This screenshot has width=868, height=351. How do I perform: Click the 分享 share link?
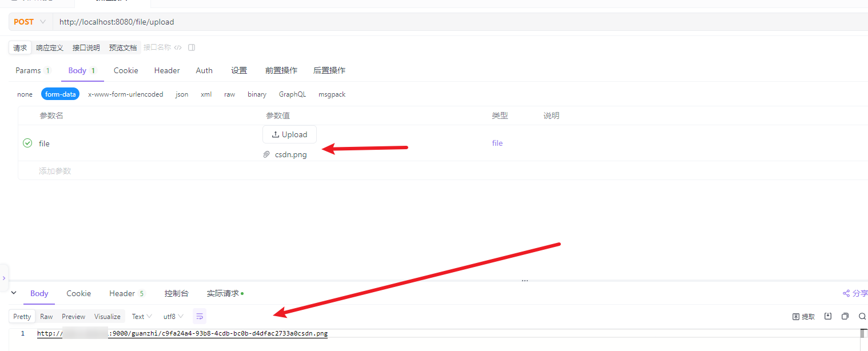tap(855, 293)
